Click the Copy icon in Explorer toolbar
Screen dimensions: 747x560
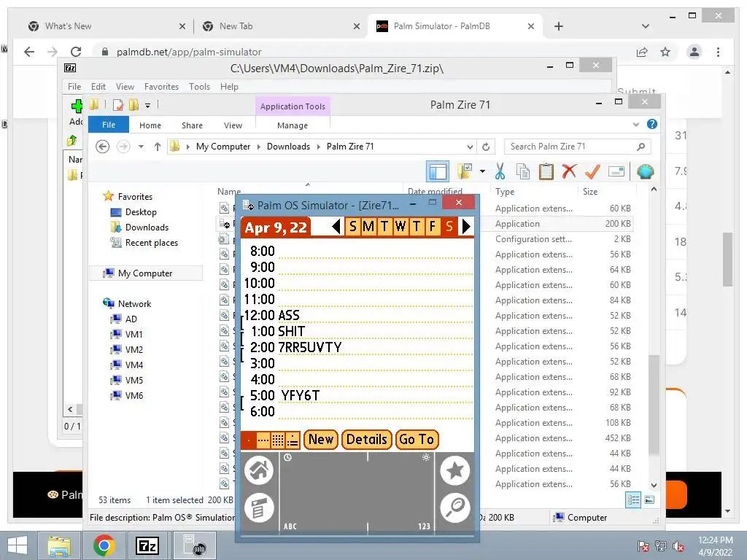[523, 171]
